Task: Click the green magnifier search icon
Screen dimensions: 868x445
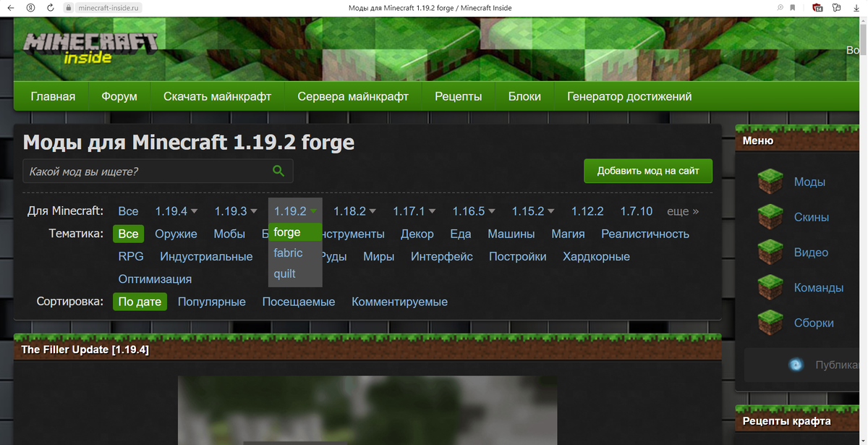Action: pos(278,171)
